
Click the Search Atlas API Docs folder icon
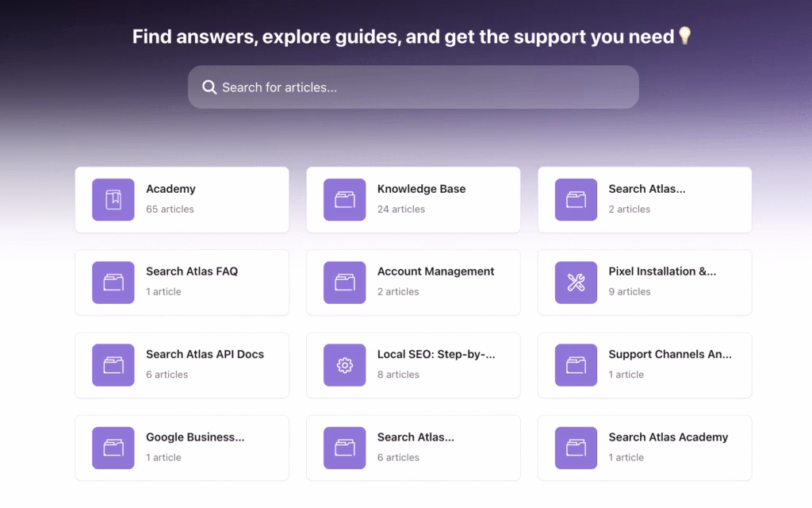click(x=113, y=365)
